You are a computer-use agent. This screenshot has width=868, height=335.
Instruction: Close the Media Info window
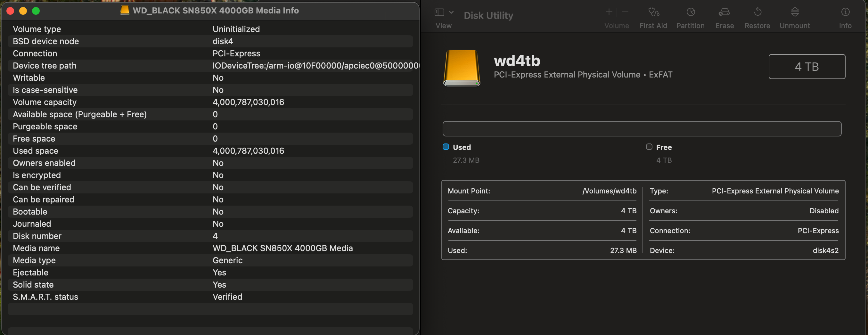pos(11,11)
